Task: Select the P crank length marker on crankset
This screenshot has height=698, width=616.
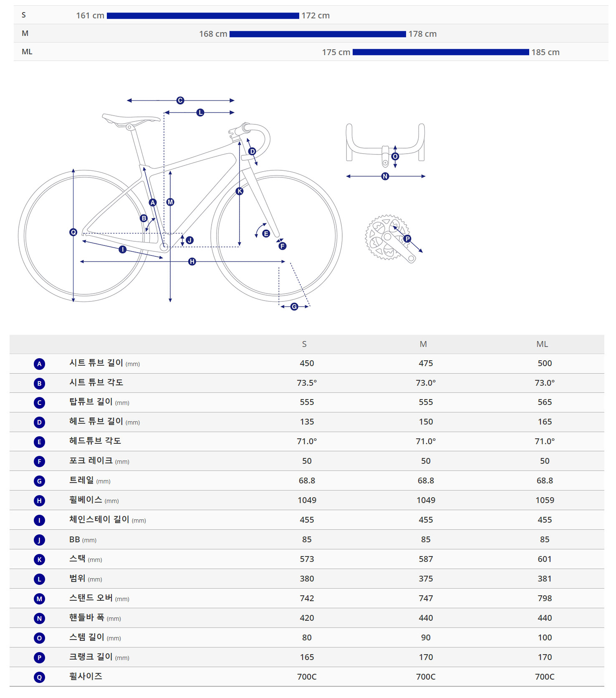Action: 407,239
